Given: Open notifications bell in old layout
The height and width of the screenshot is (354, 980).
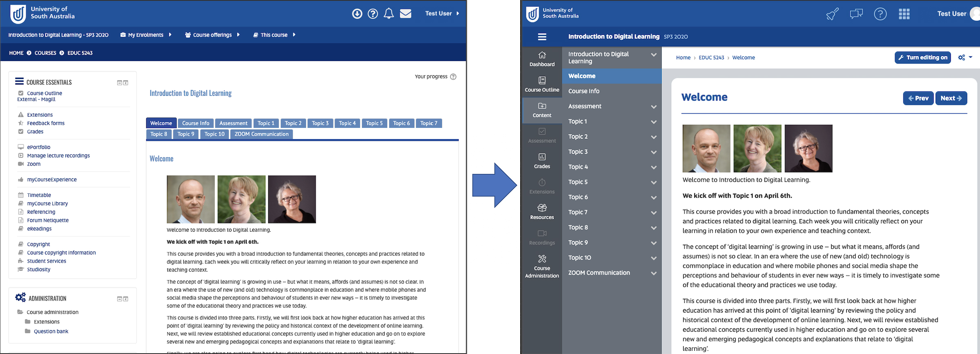Looking at the screenshot, I should 389,14.
